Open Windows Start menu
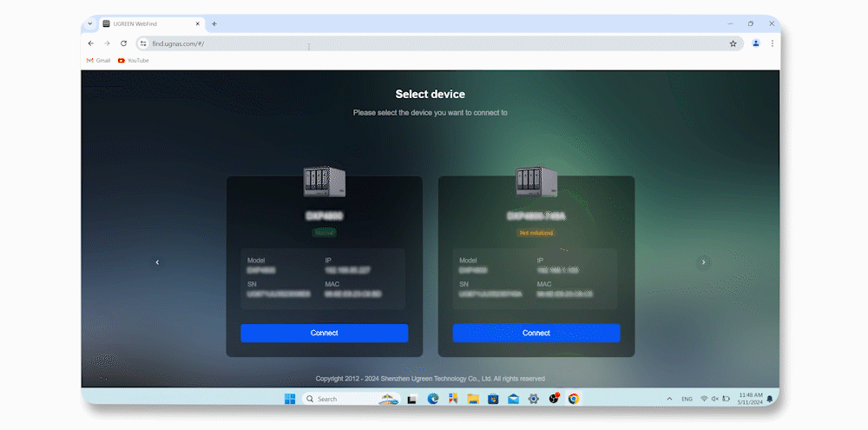This screenshot has width=868, height=430. click(x=289, y=399)
